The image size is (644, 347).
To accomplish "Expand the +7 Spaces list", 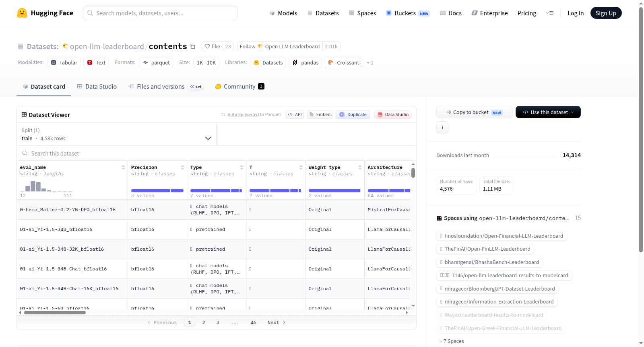I will point(452,341).
